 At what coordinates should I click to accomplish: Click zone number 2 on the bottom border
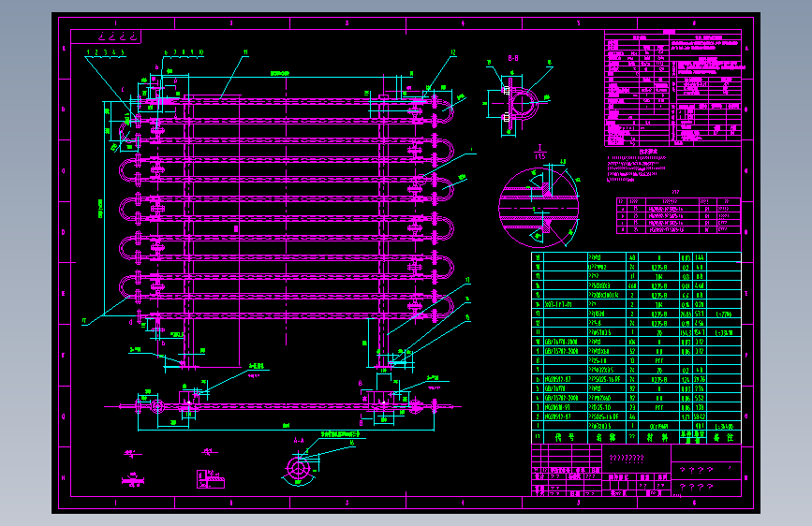(x=231, y=503)
